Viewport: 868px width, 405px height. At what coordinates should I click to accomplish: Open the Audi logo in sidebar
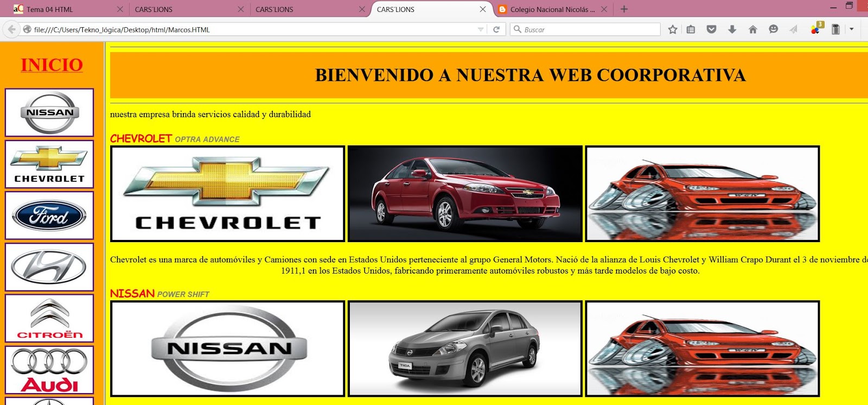49,370
